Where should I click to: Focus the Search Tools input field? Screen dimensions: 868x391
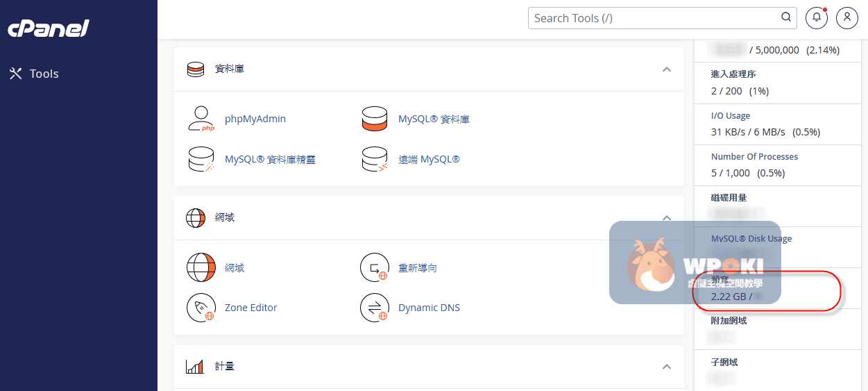click(x=652, y=18)
